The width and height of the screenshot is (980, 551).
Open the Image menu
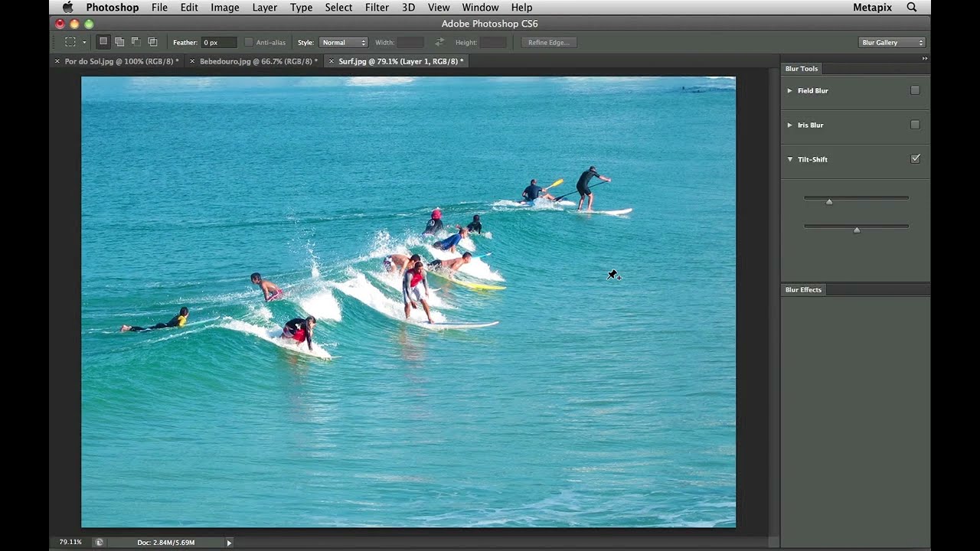point(225,8)
